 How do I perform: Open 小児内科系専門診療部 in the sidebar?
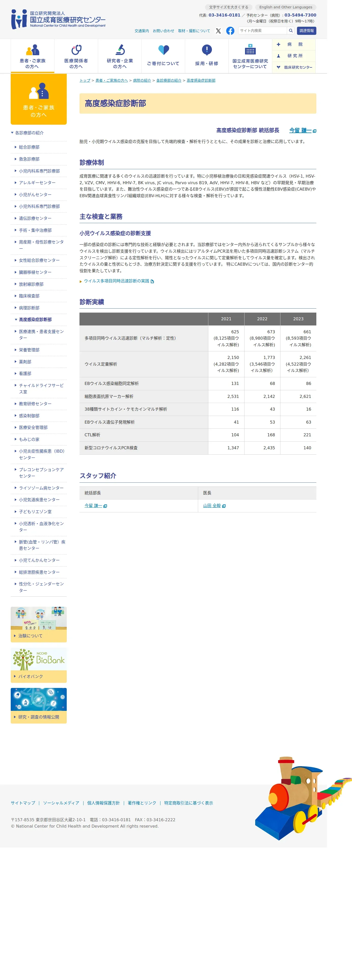click(39, 171)
